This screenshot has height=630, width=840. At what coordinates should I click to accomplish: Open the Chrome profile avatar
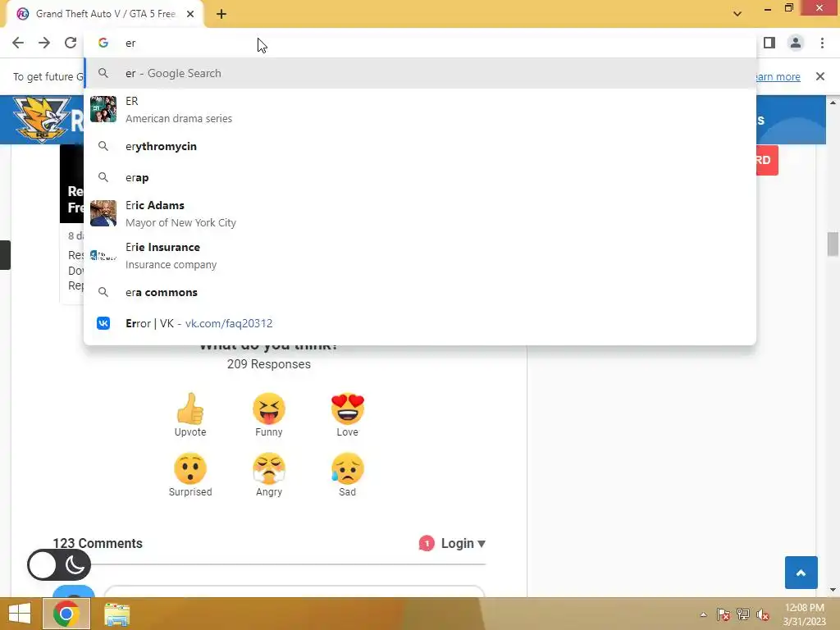coord(796,43)
